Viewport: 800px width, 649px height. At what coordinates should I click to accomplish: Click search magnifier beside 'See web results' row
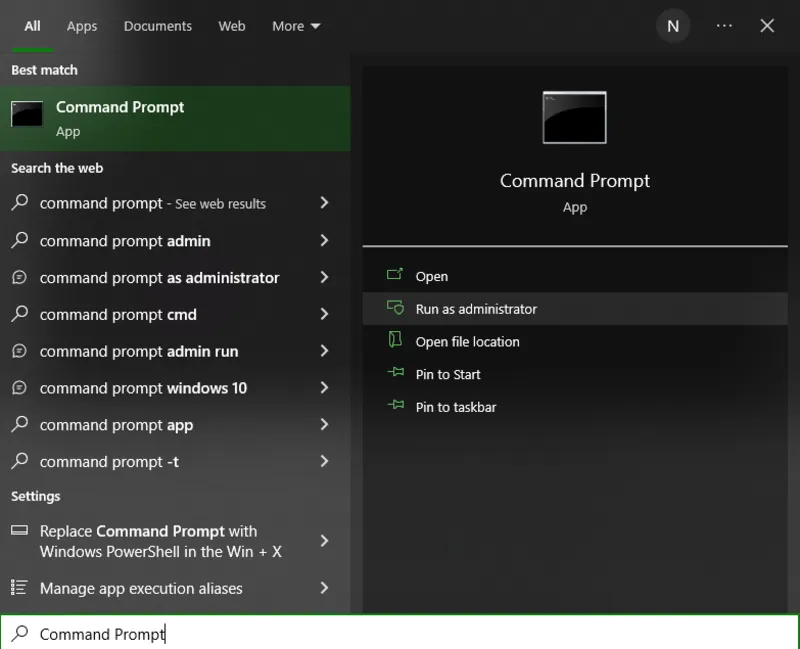pos(19,202)
